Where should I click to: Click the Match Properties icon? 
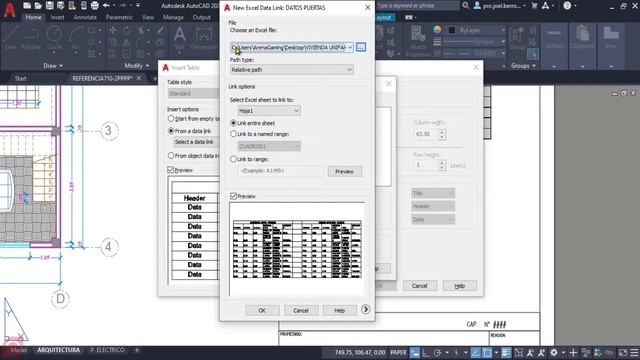[418, 41]
